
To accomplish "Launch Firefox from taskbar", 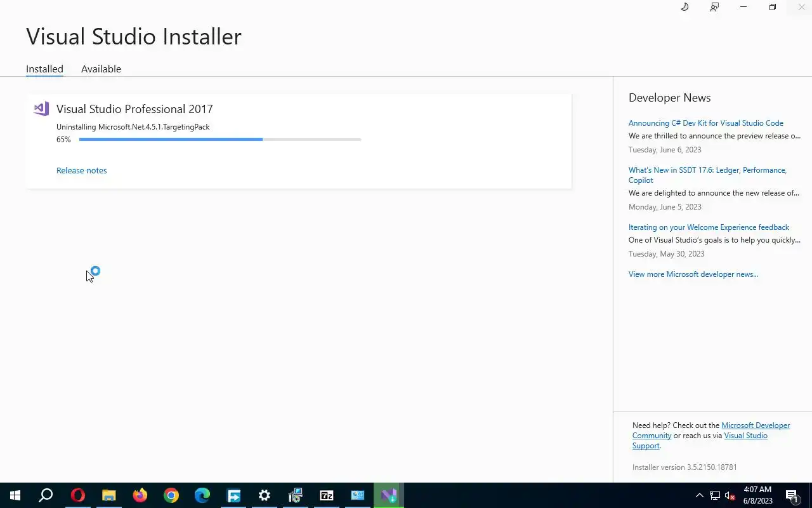I will [x=140, y=495].
